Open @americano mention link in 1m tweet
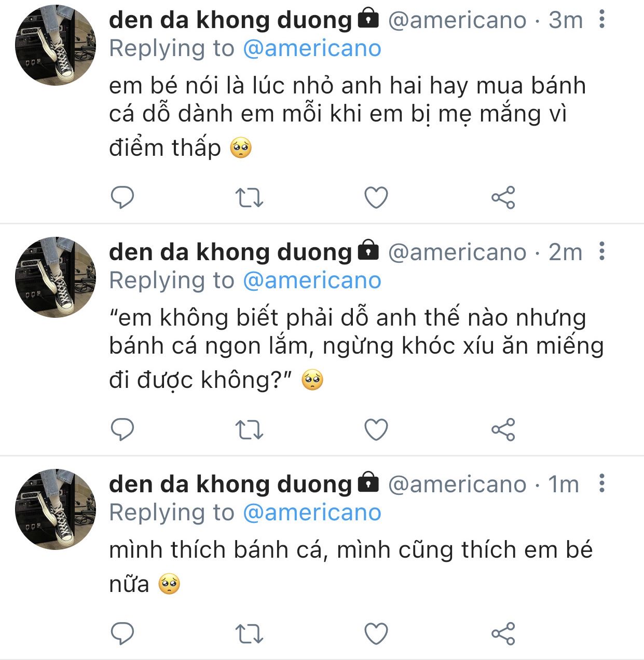 point(312,513)
